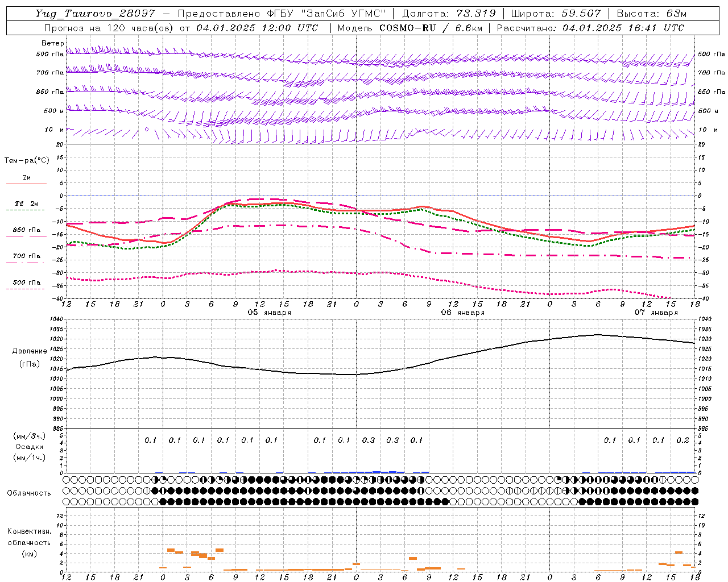Click the Тем-ра(°C) axis title

27,161
